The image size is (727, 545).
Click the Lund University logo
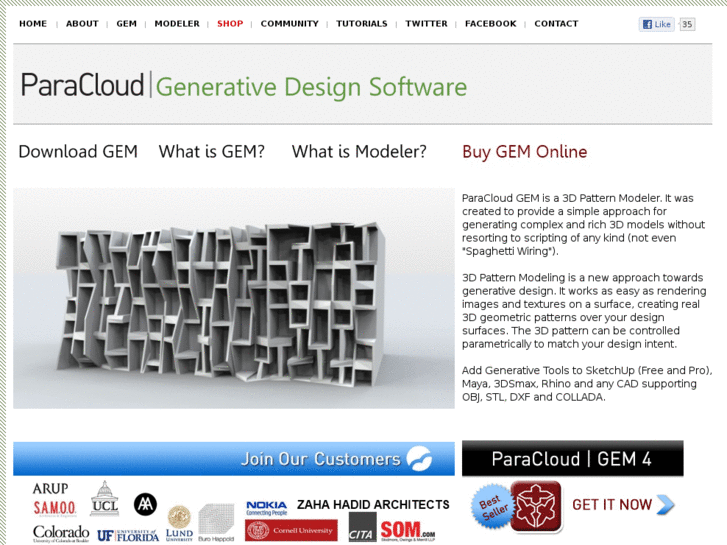coord(179,523)
